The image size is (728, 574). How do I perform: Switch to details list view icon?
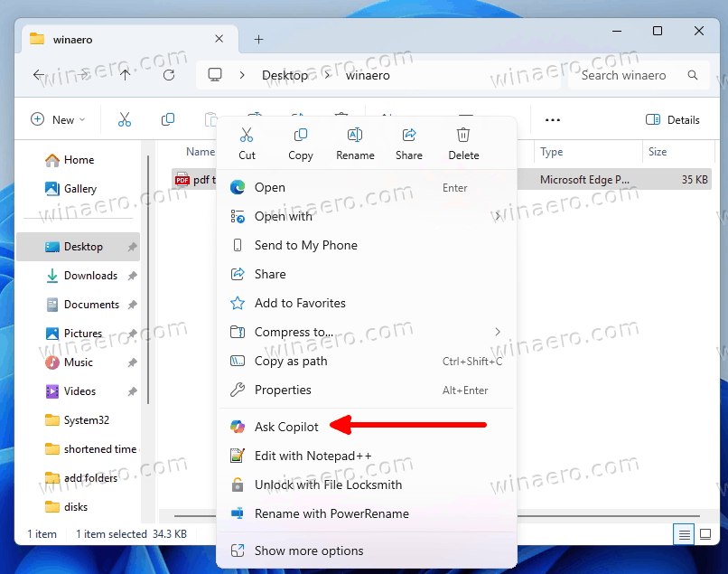684,534
